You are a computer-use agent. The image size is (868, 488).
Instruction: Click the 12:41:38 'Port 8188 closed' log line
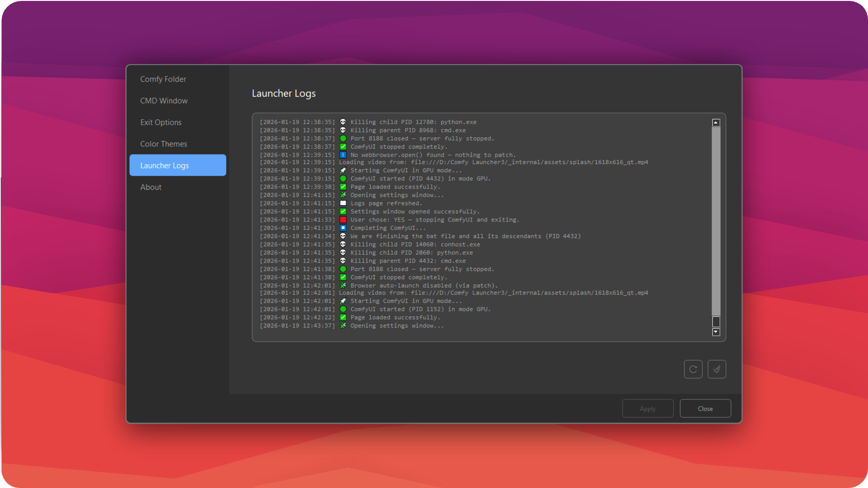pyautogui.click(x=377, y=269)
